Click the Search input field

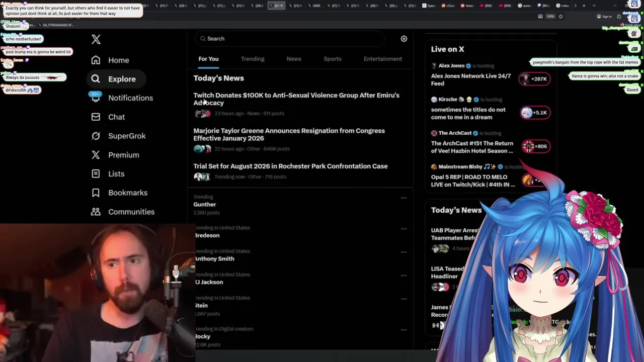coord(289,39)
